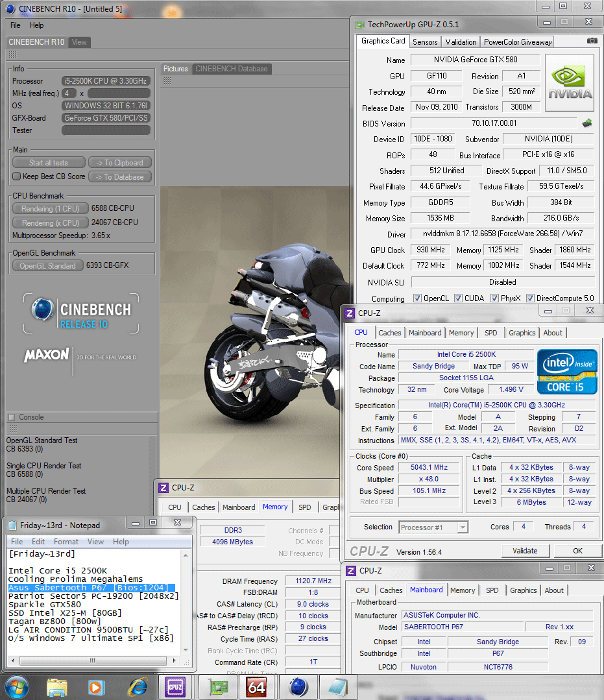Click the Z icon of the CPU-Z Mainboard window

[352, 570]
